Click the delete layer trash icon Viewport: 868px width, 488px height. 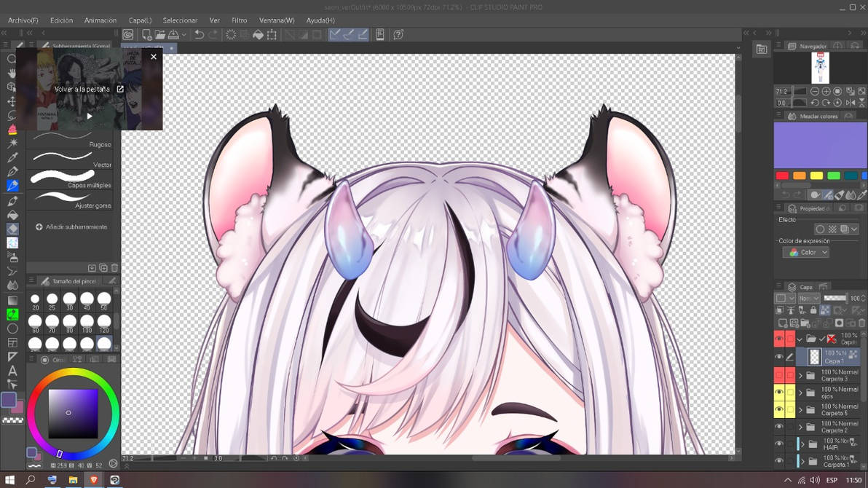pos(862,323)
